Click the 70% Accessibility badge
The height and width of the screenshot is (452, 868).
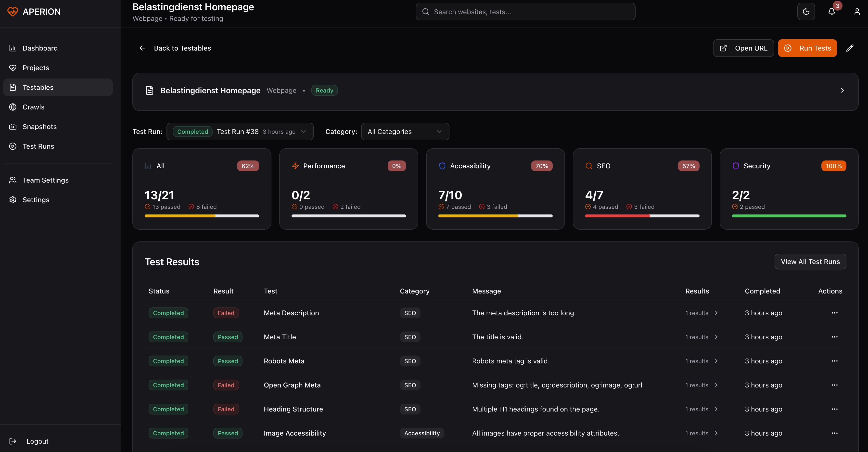point(541,166)
